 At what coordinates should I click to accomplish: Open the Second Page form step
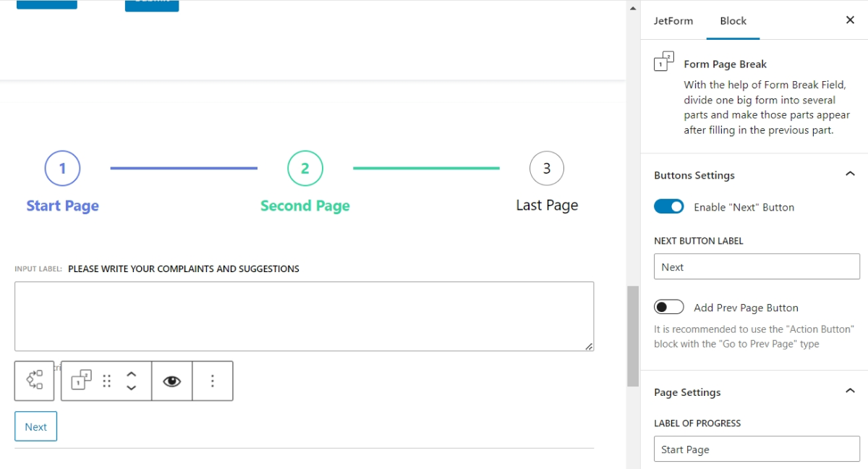tap(305, 167)
